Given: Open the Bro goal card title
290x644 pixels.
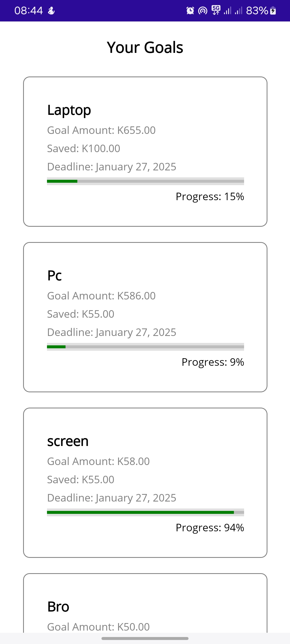Looking at the screenshot, I should (58, 607).
